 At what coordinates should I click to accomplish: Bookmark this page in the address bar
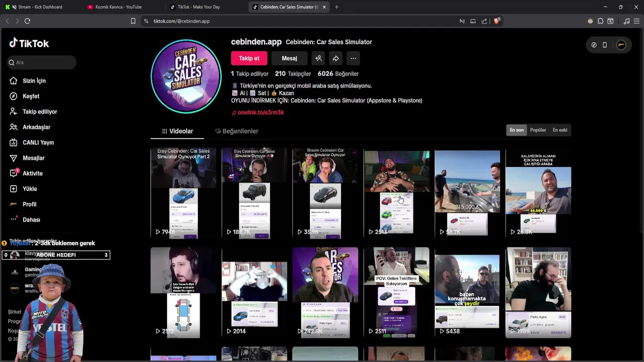click(x=133, y=21)
